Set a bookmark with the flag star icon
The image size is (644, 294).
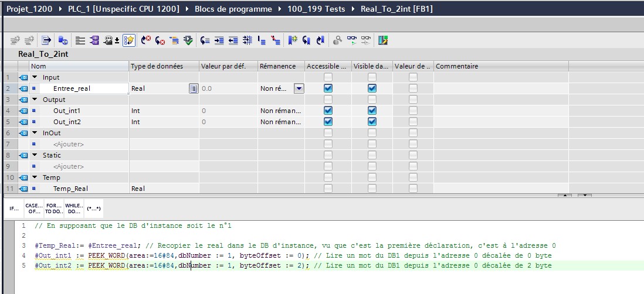[x=293, y=40]
